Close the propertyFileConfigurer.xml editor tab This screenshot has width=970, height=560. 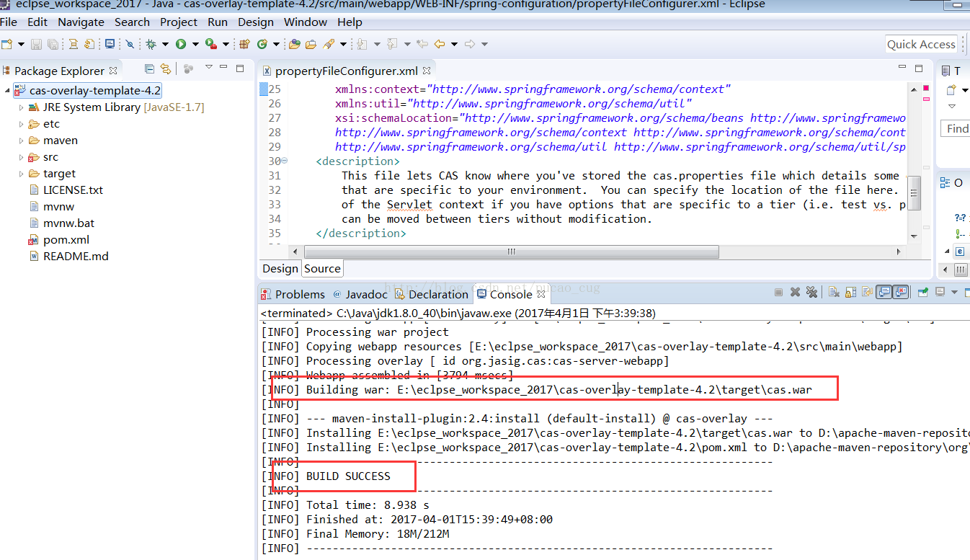point(427,71)
